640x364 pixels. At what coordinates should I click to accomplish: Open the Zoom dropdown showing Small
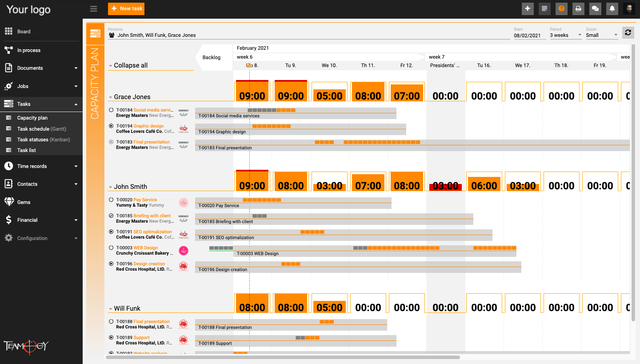click(602, 35)
